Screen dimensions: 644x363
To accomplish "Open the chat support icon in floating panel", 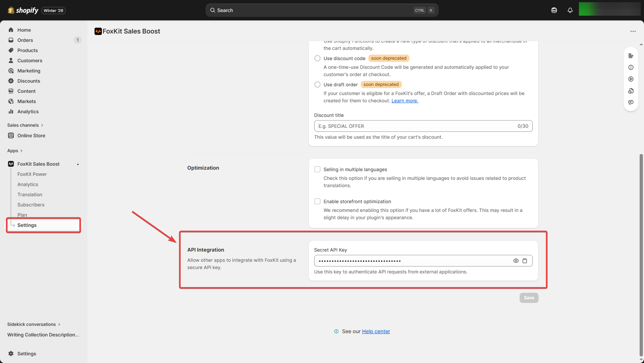I will (631, 102).
